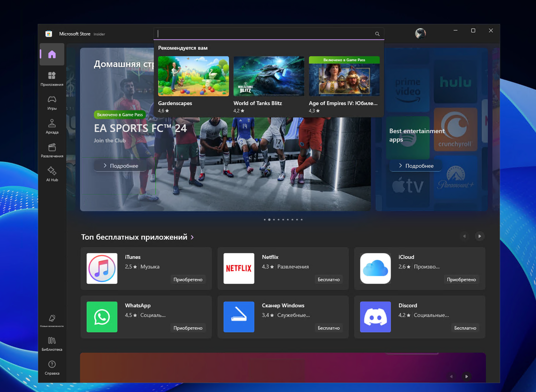Click the World of Tanks Blitz title
Viewport: 536px width, 392px height.
tap(258, 103)
